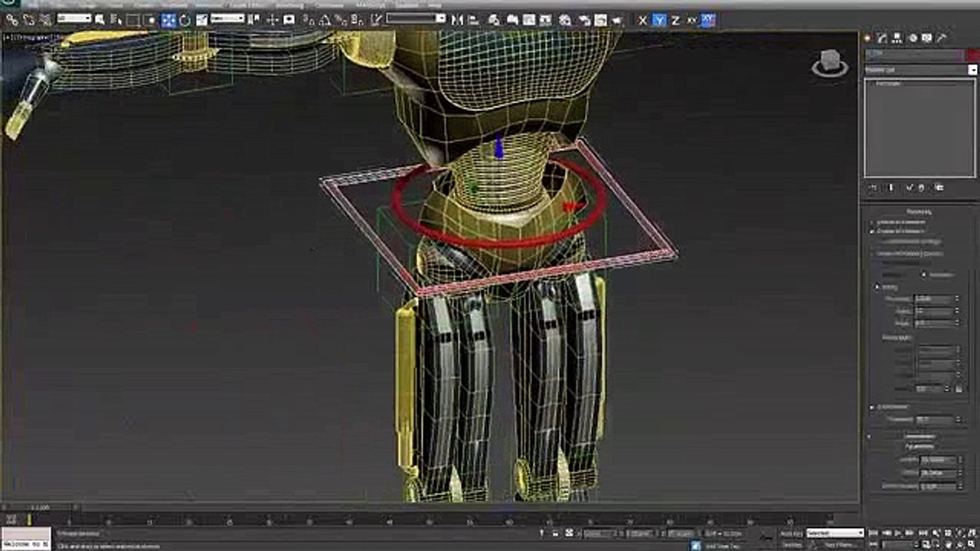Restrict transform to the Z axis
Image resolution: width=980 pixels, height=551 pixels.
point(675,21)
